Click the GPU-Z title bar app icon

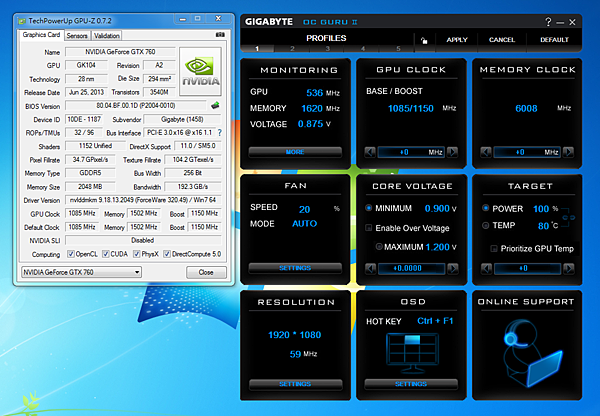22,21
